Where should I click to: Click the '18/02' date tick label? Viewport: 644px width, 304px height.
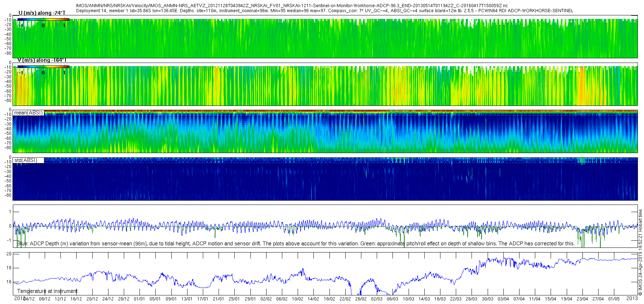[329, 299]
